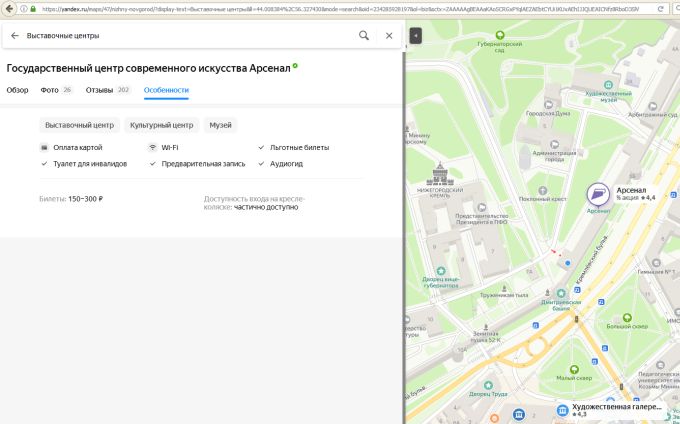Click 'Предварительная запись' feature text

[x=203, y=164]
